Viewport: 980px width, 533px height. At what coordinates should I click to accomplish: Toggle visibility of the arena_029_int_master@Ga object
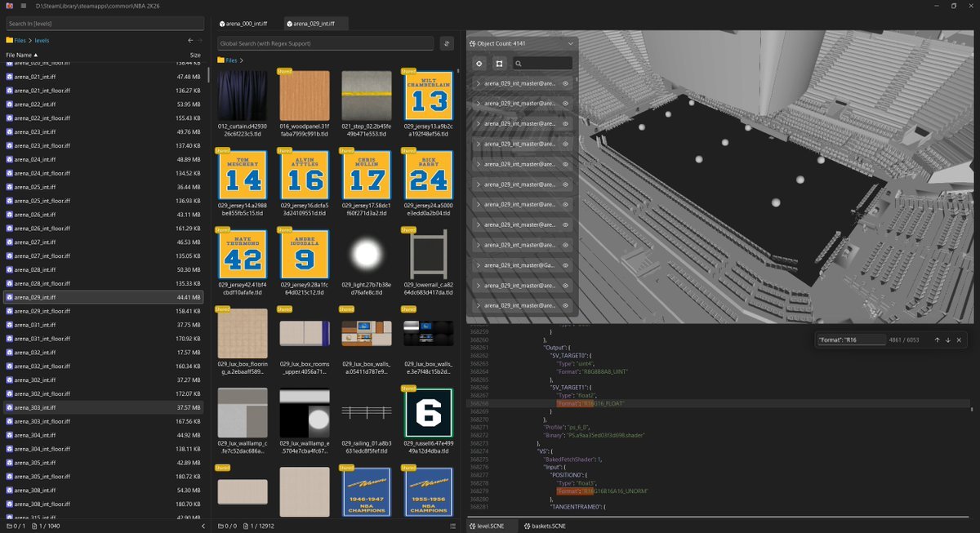565,265
